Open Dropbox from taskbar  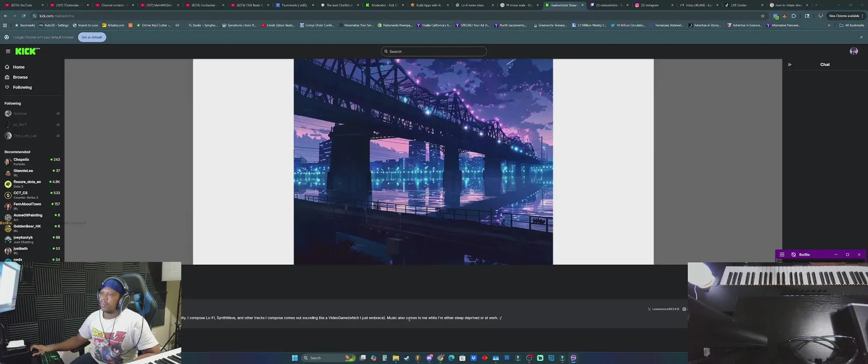tap(474, 358)
